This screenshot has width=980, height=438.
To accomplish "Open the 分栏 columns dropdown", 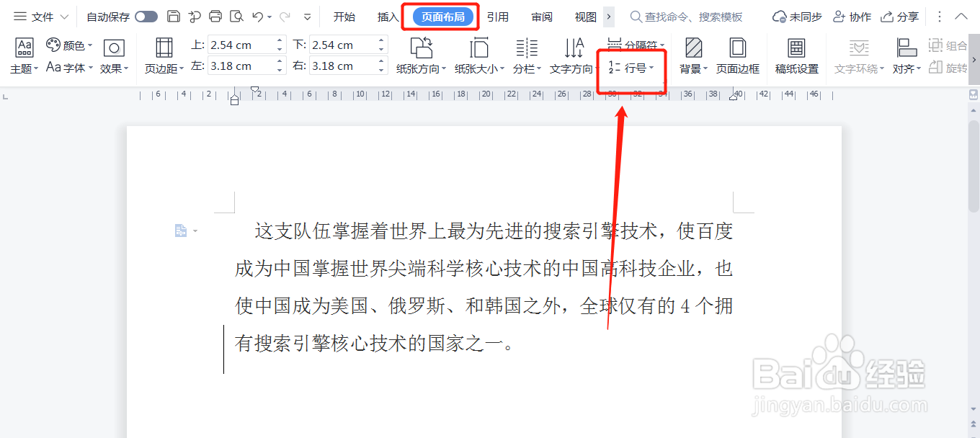I will click(x=527, y=56).
